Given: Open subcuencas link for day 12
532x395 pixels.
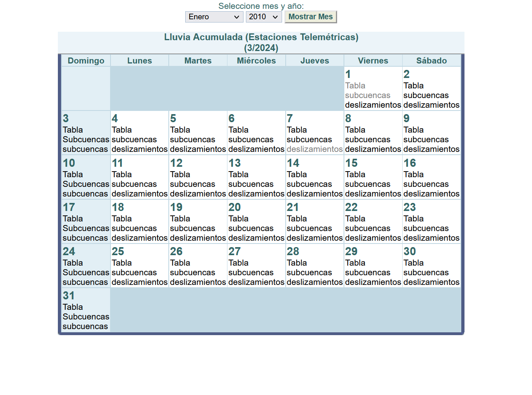Looking at the screenshot, I should pyautogui.click(x=192, y=184).
